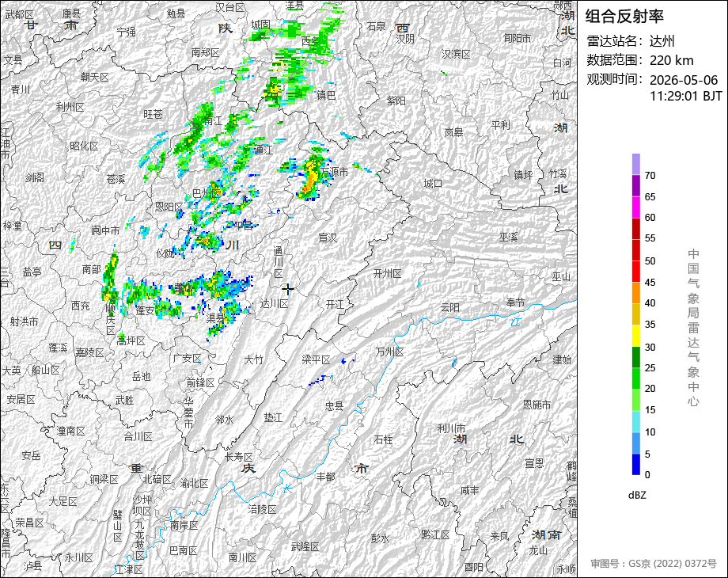Image resolution: width=728 pixels, height=578 pixels.
Task: Click the observation date 2026-05-06
Action: pos(684,80)
